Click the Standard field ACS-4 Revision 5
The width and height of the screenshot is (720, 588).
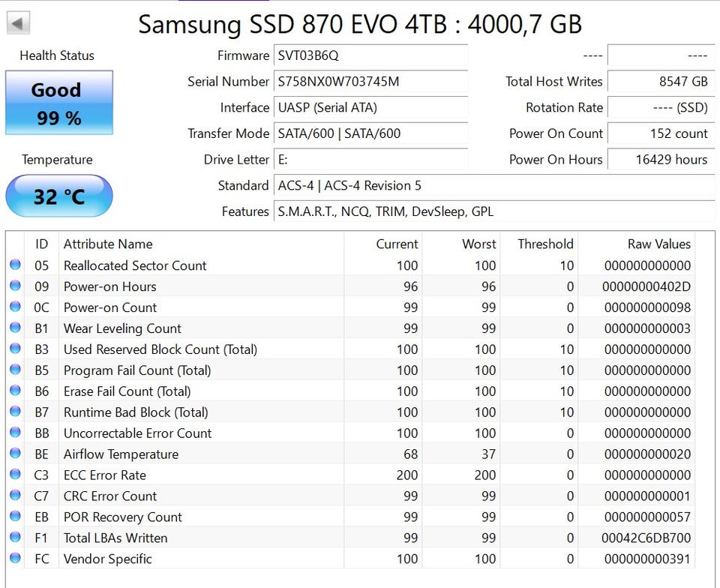click(x=494, y=185)
